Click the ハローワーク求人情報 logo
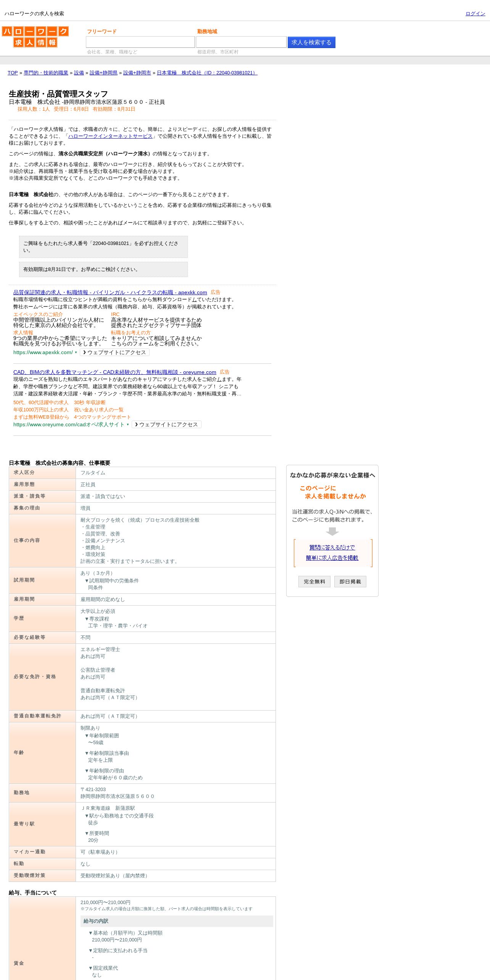 35,37
